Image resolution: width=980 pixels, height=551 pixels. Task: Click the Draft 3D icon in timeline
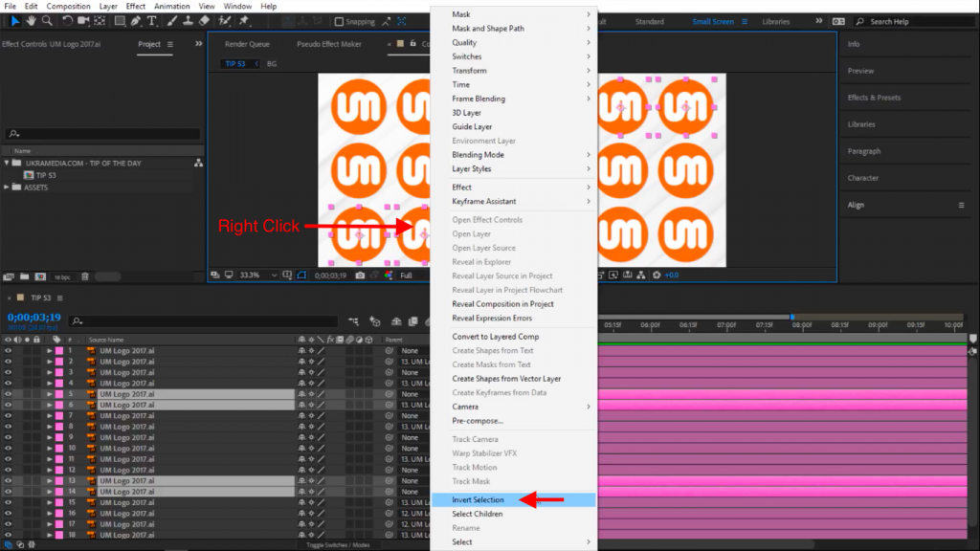(x=375, y=321)
